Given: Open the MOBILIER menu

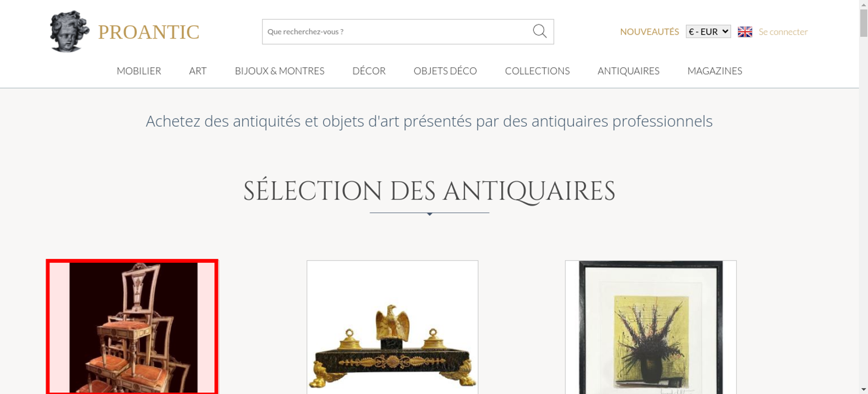Looking at the screenshot, I should point(139,71).
